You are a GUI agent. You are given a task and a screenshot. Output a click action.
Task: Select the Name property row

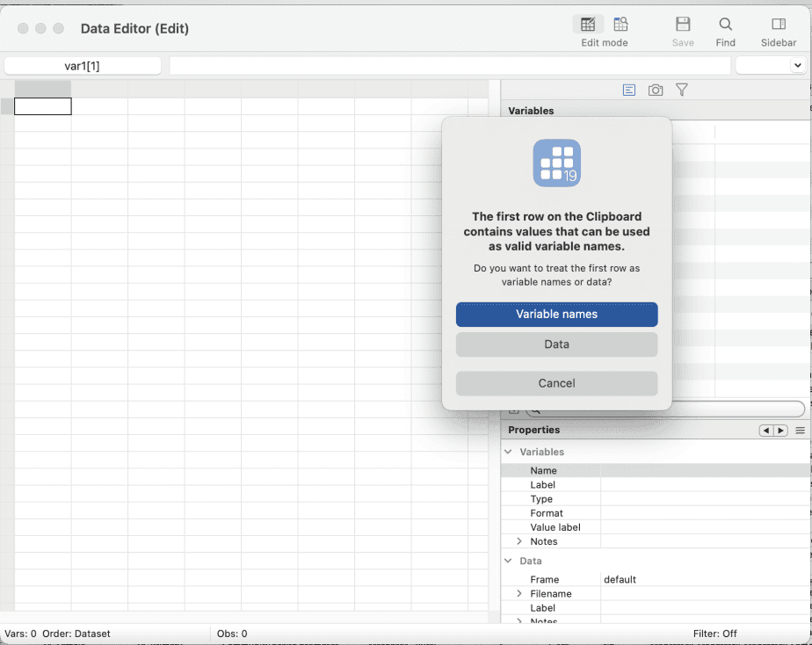coord(543,471)
